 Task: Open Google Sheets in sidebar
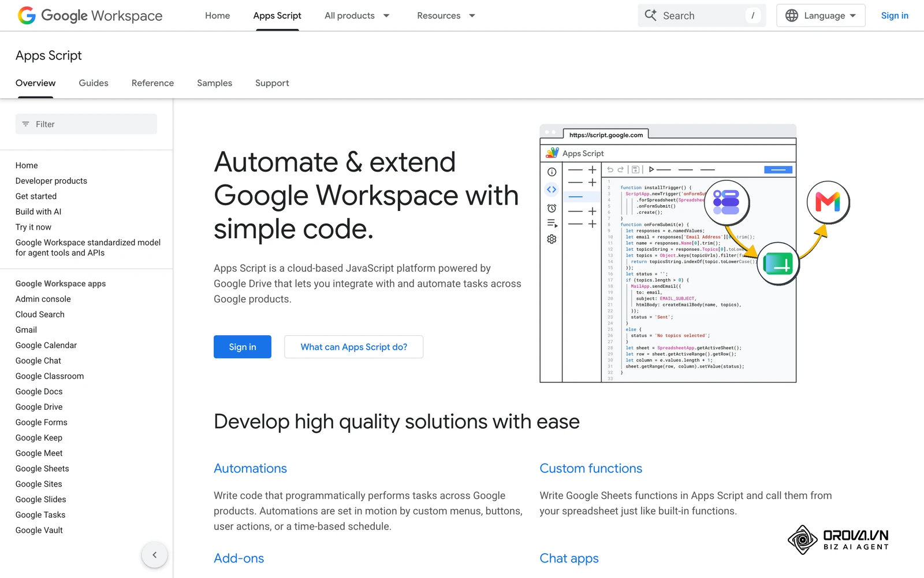coord(42,469)
